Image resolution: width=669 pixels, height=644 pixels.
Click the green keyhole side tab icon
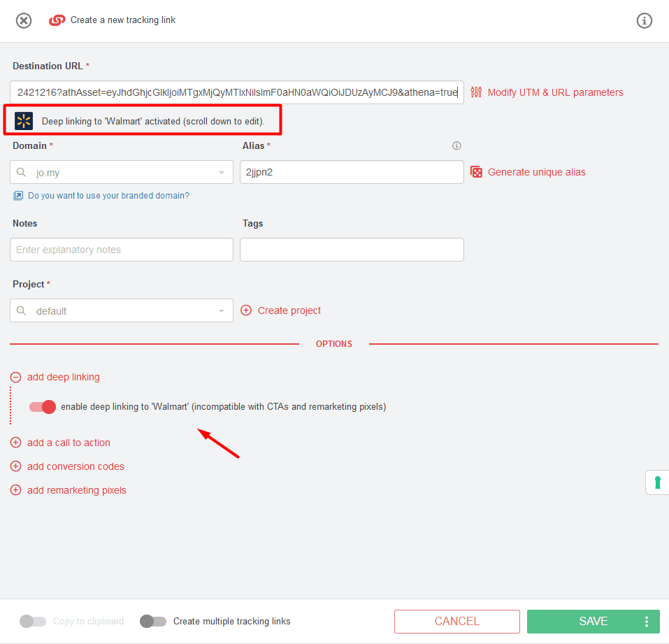(x=658, y=482)
